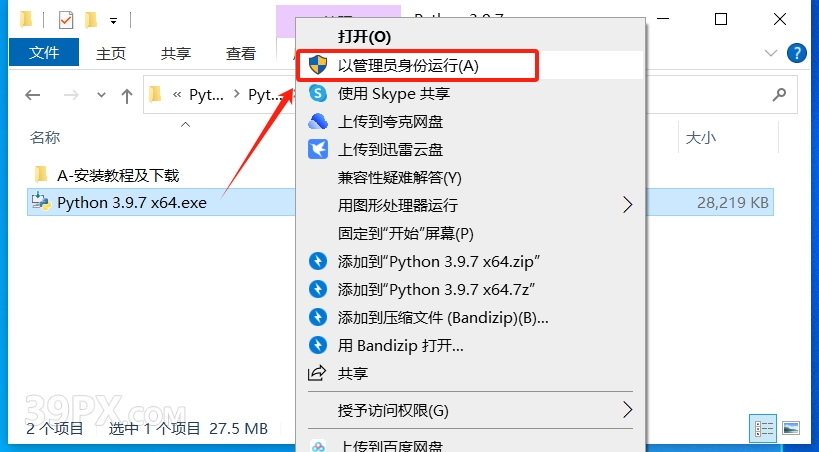
Task: Open 兼容性疑难解答(Y) menu entry
Action: point(400,178)
